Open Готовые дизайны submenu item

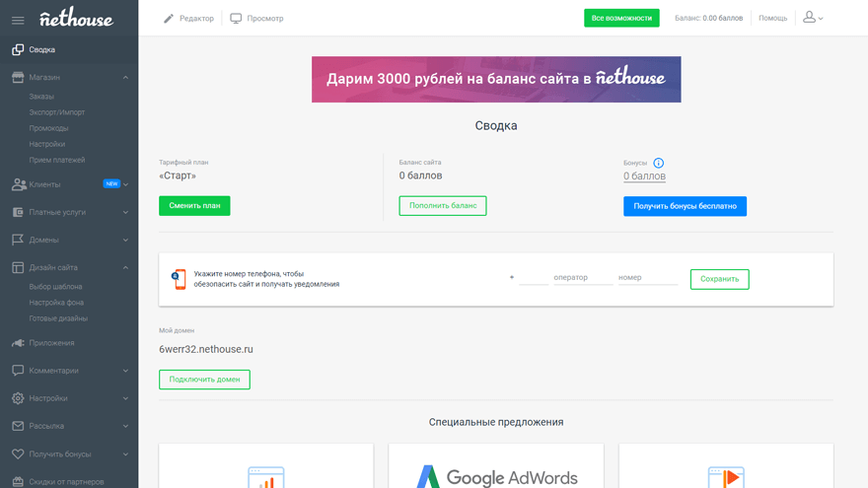click(x=58, y=318)
